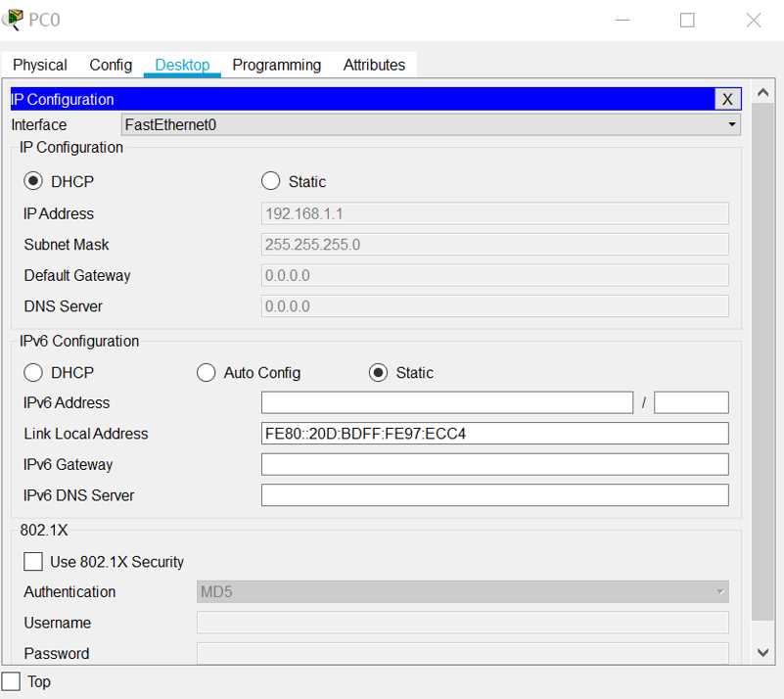This screenshot has width=784, height=699.
Task: Select the Desktop tab
Action: click(x=182, y=65)
